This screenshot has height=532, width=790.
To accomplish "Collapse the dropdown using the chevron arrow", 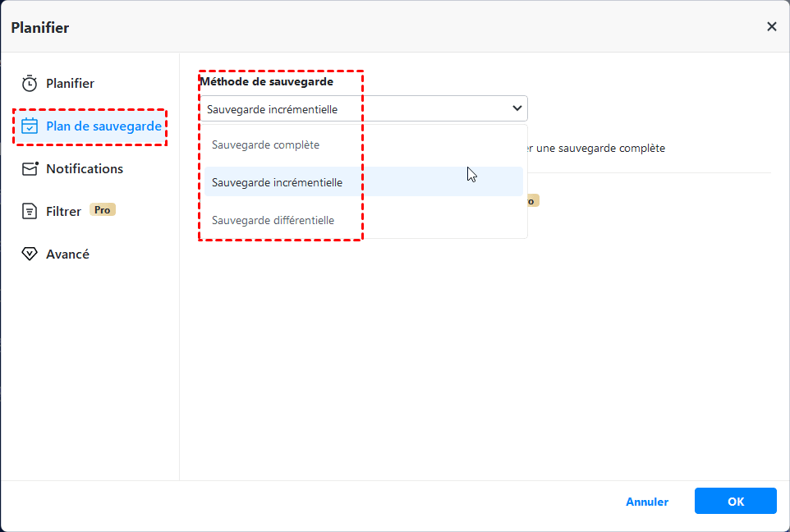I will pos(517,108).
